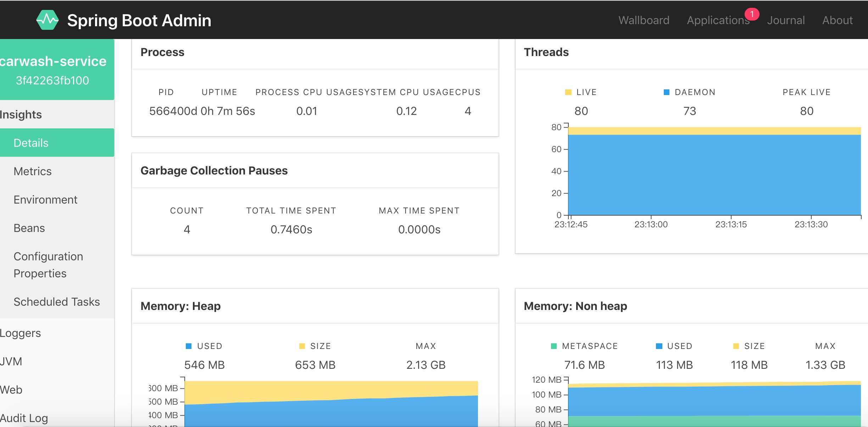Viewport: 868px width, 427px height.
Task: Click the green METASPACE legend square
Action: point(553,346)
